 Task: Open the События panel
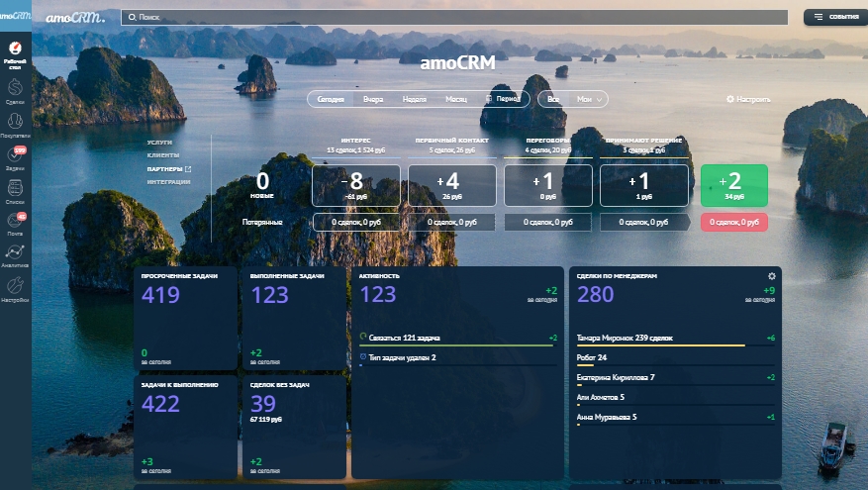830,17
